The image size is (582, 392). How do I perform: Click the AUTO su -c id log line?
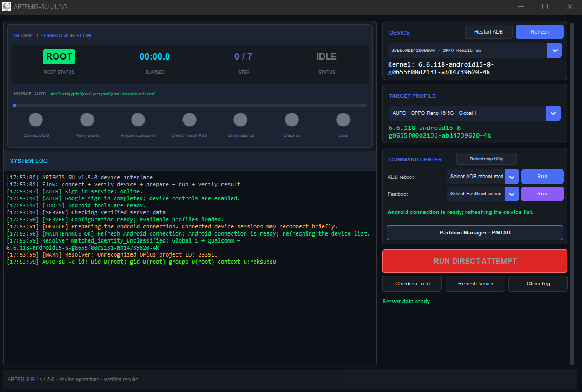pyautogui.click(x=141, y=262)
